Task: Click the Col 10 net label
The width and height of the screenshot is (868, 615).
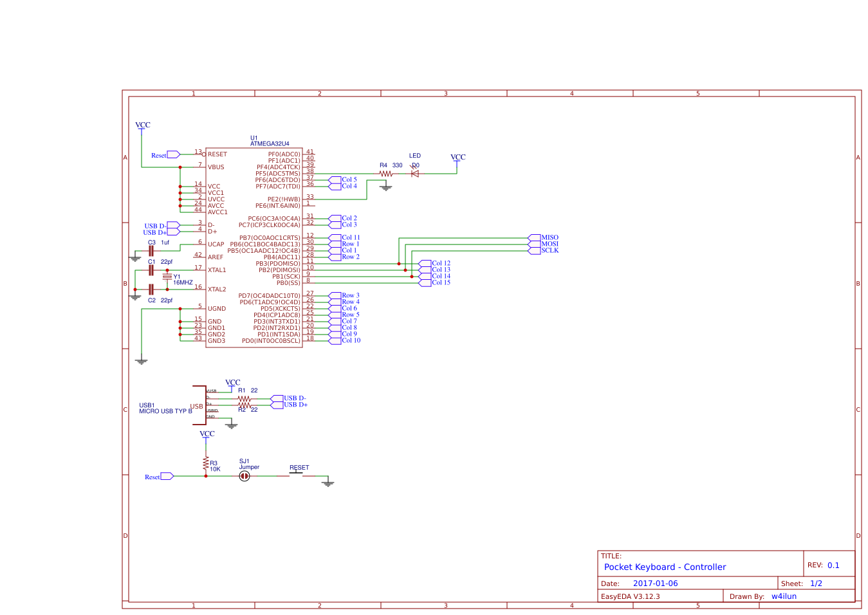Action: (351, 340)
